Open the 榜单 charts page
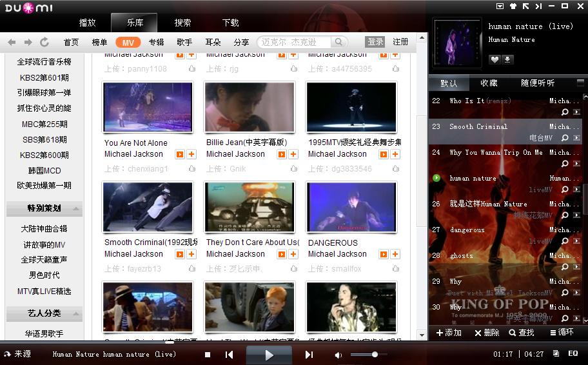 99,42
